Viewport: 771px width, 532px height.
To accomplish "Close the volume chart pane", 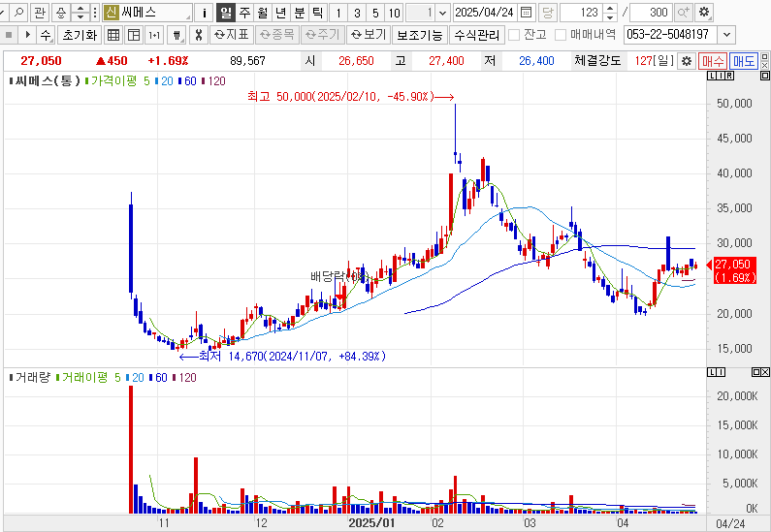I will 765,372.
